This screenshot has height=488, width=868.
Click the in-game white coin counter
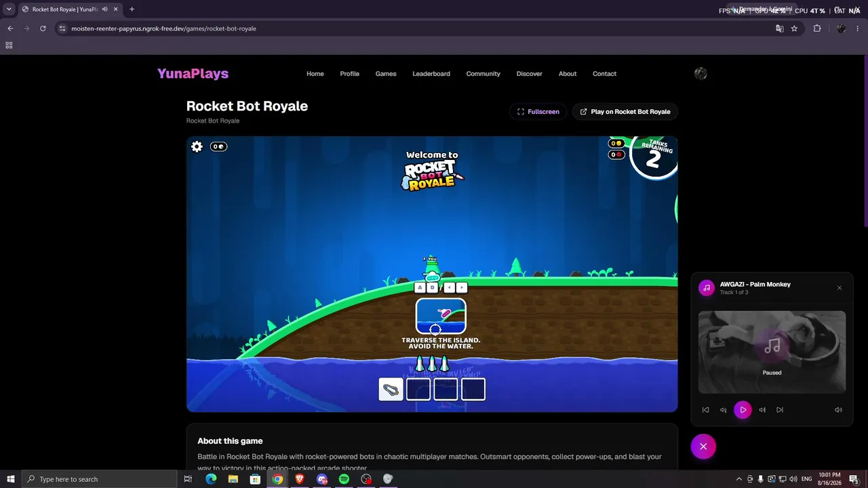218,146
